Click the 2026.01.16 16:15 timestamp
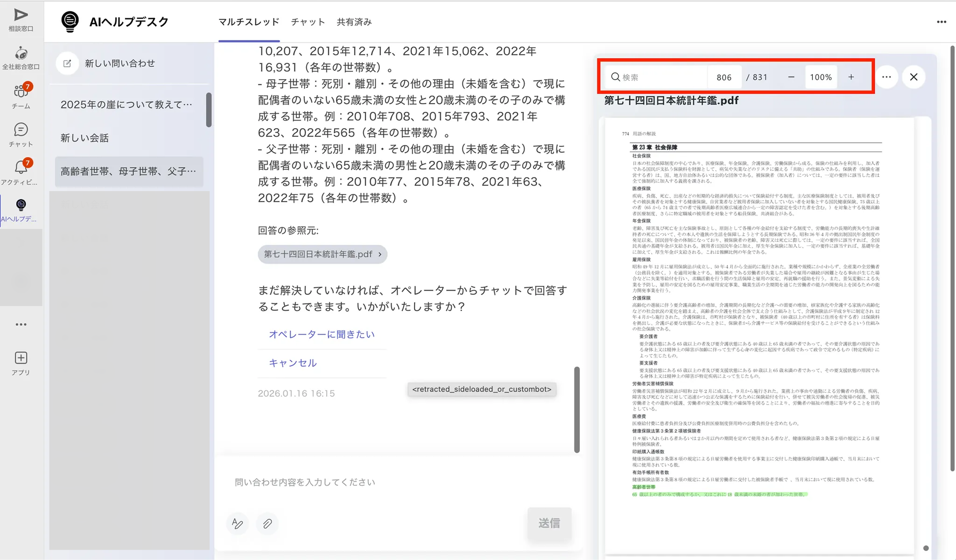This screenshot has width=956, height=560. point(296,393)
